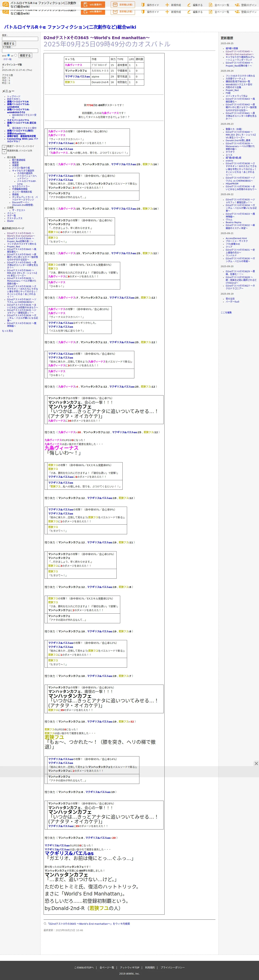Open エリス history link

(229, 155)
